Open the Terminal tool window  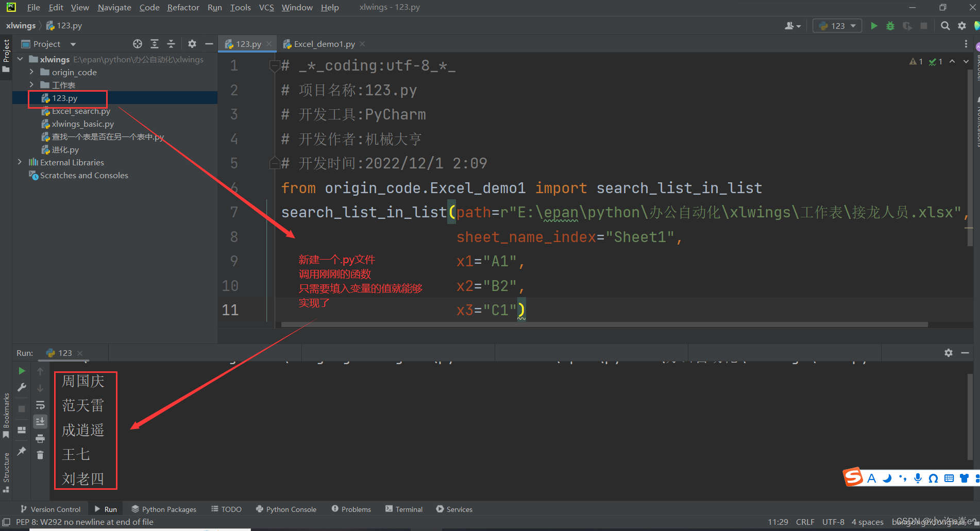tap(404, 509)
